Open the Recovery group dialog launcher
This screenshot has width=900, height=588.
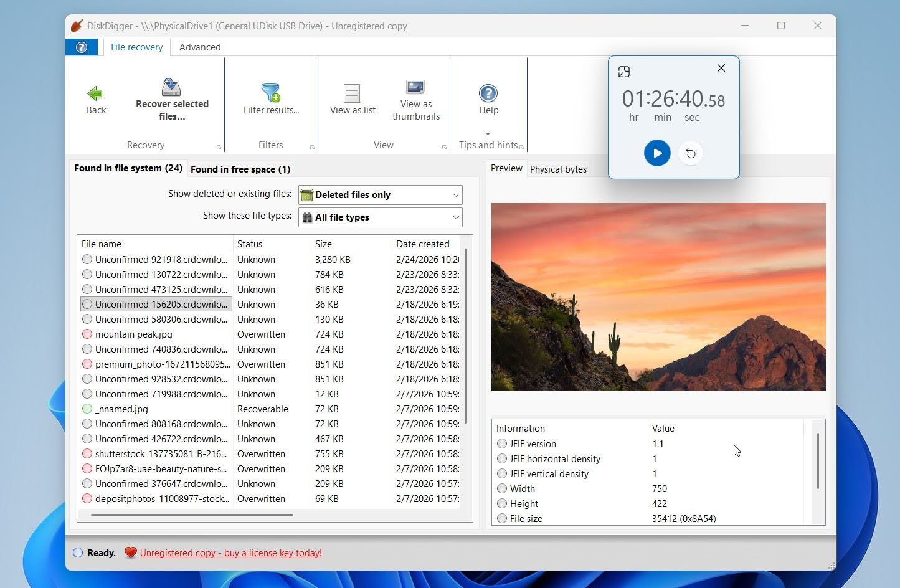(x=219, y=148)
